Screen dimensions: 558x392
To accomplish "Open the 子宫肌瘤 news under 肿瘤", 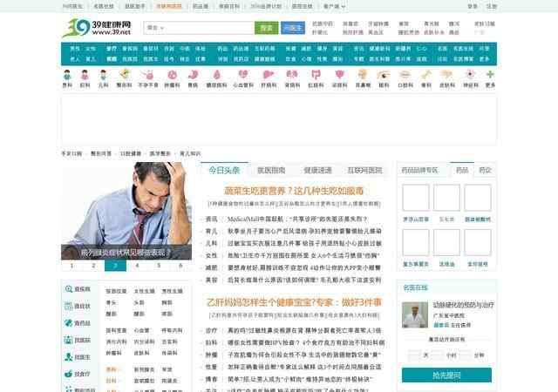I will click(x=304, y=355).
